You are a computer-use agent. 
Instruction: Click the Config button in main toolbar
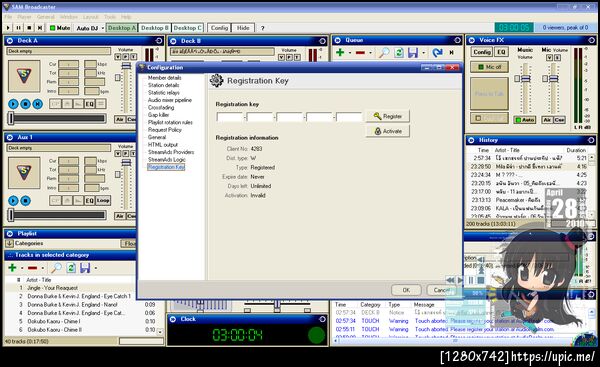(x=219, y=28)
